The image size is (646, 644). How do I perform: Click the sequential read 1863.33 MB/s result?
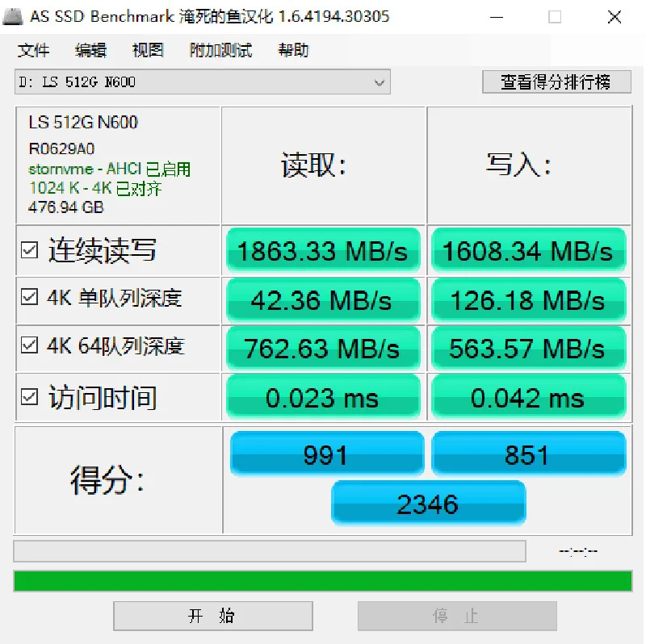[324, 250]
